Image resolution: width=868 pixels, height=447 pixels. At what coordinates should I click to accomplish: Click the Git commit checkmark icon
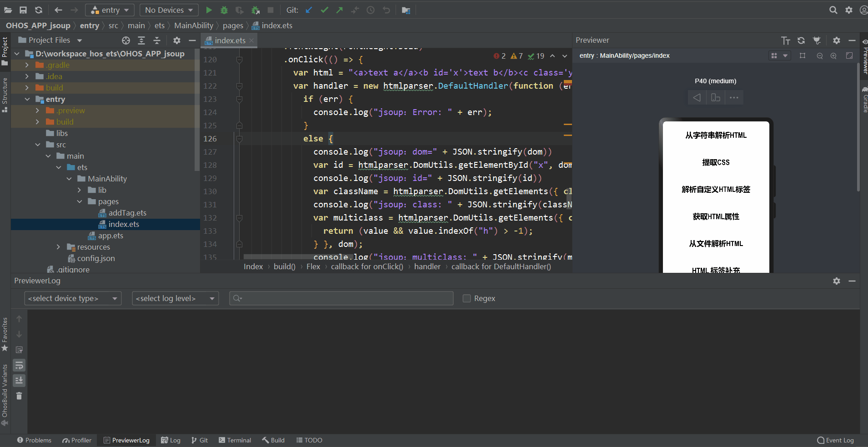pos(324,10)
